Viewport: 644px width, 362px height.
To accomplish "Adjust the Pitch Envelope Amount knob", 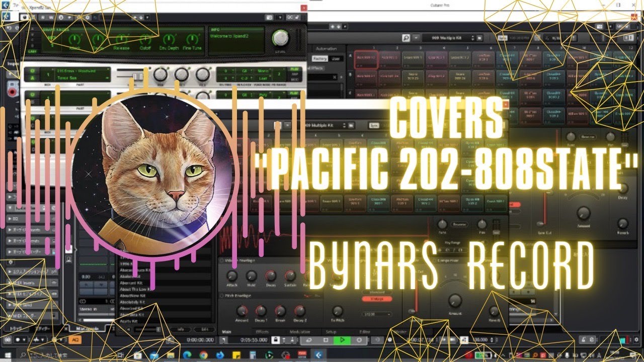I will pos(242,311).
